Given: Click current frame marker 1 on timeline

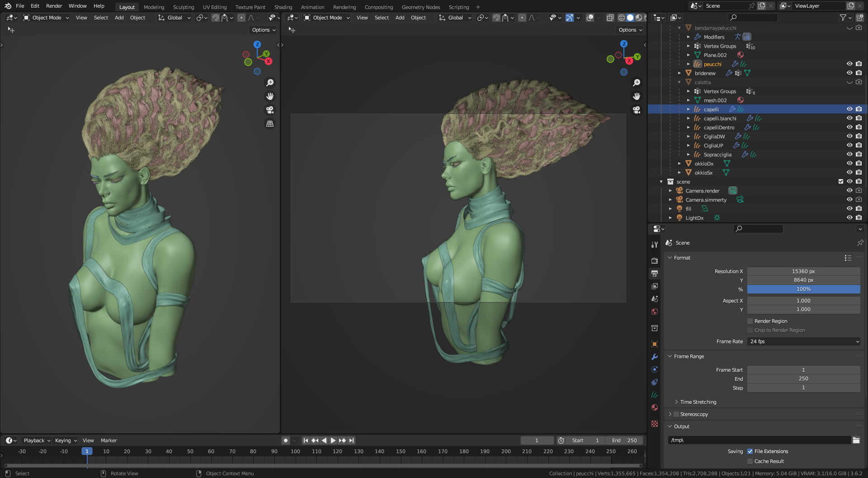Looking at the screenshot, I should click(87, 451).
